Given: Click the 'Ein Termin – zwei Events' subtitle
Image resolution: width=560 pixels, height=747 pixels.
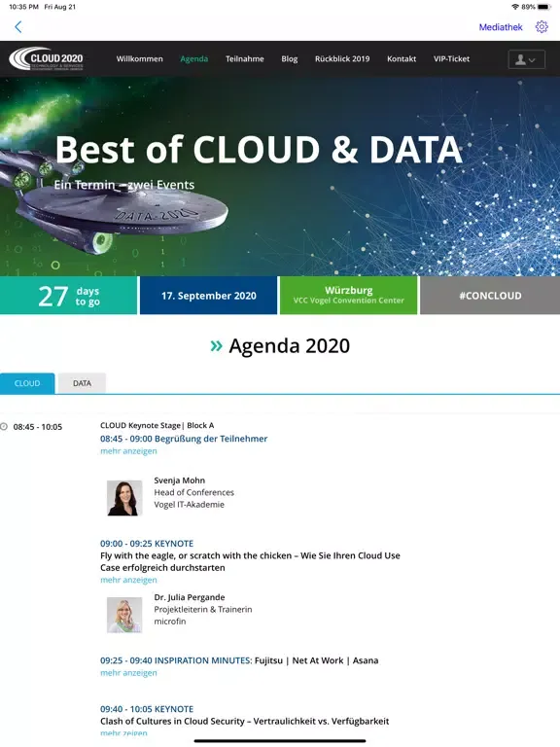Looking at the screenshot, I should click(x=124, y=185).
